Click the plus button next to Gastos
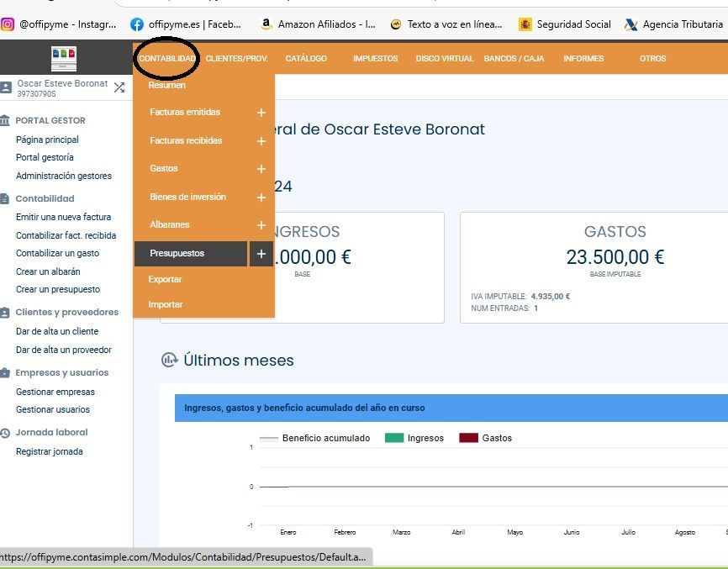 point(261,168)
